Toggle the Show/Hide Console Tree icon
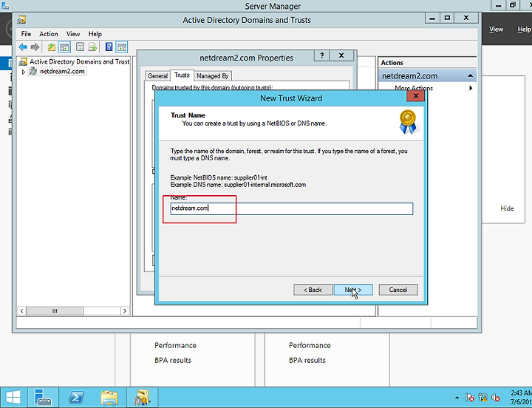This screenshot has height=408, width=532. (x=64, y=47)
